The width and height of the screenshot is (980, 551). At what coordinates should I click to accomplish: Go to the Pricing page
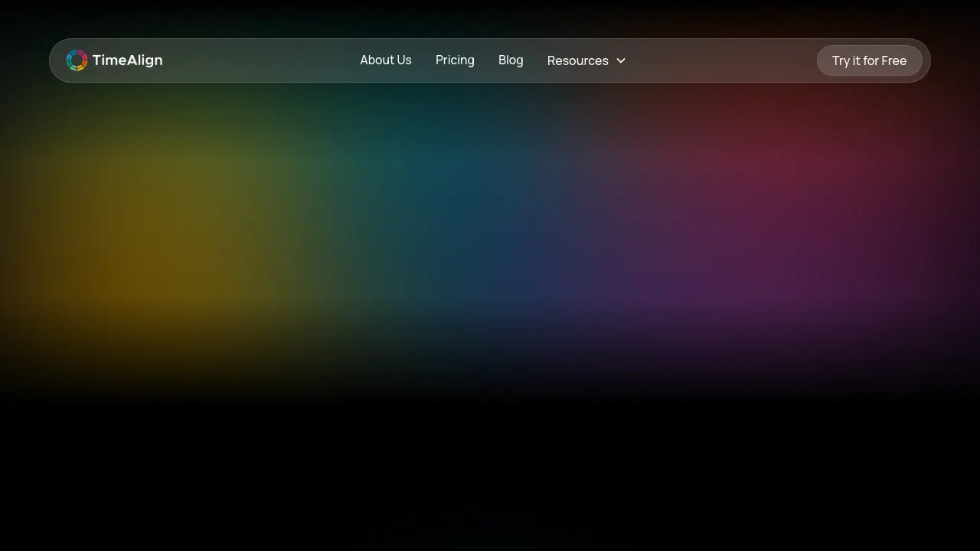click(x=455, y=60)
